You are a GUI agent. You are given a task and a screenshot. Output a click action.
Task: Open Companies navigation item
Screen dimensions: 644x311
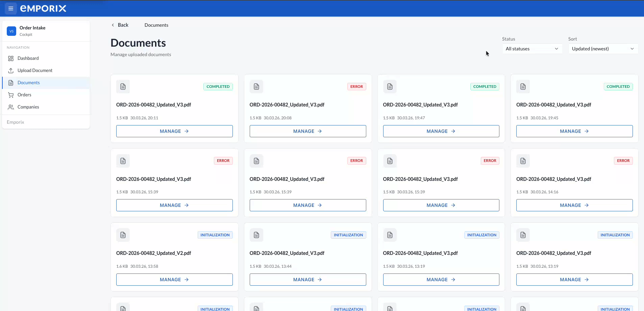(46, 107)
